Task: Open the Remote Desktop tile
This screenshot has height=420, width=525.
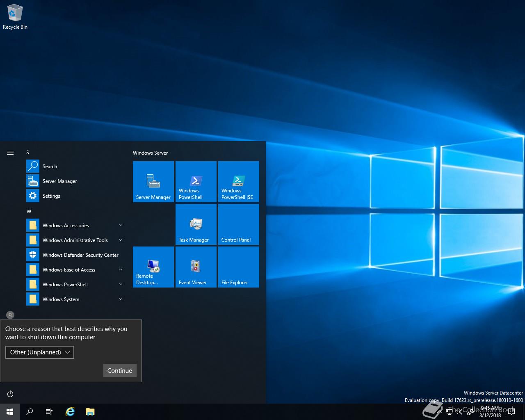Action: 153,267
